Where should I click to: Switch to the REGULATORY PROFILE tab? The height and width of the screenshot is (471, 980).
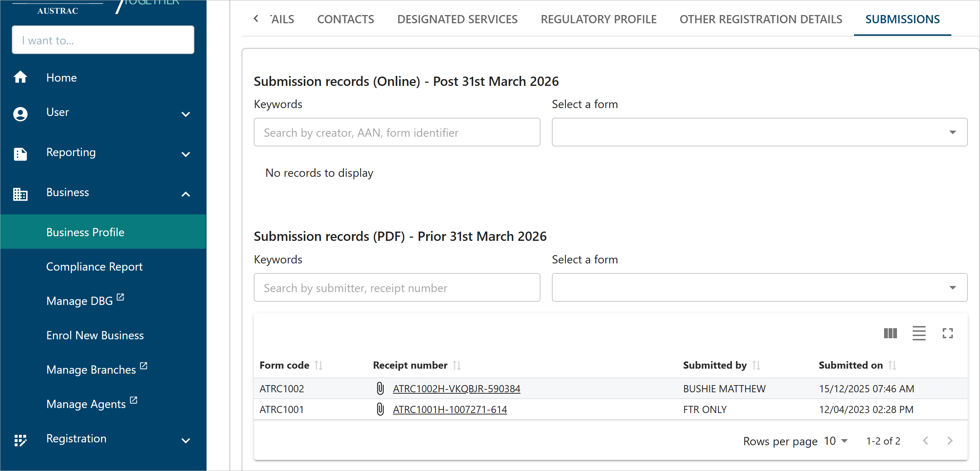pos(598,19)
